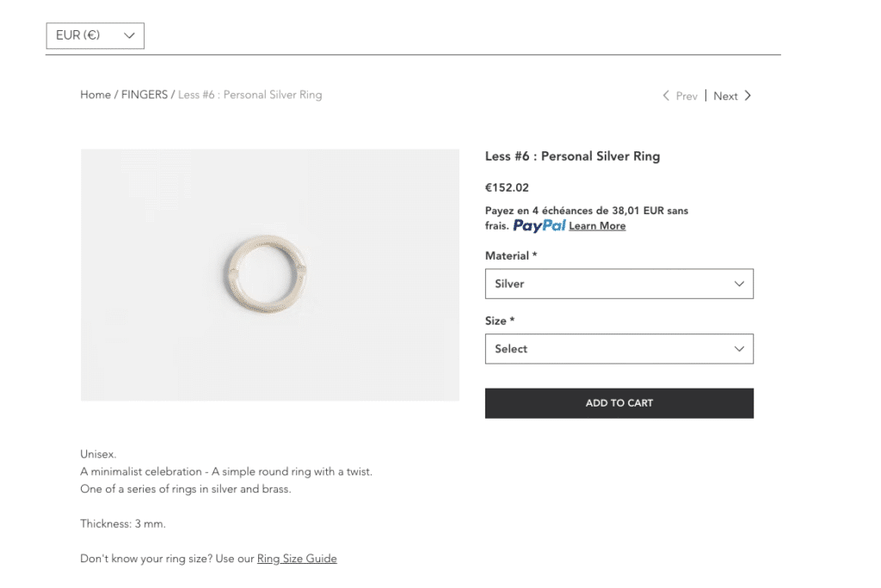
Task: Click the chevron arrow on the Material dropdown
Action: [x=738, y=283]
